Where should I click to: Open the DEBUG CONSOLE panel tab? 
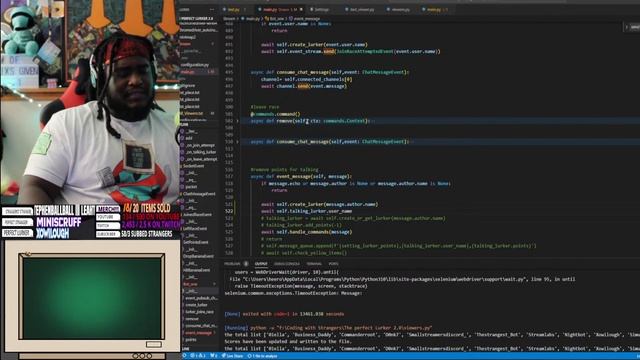[x=287, y=264]
